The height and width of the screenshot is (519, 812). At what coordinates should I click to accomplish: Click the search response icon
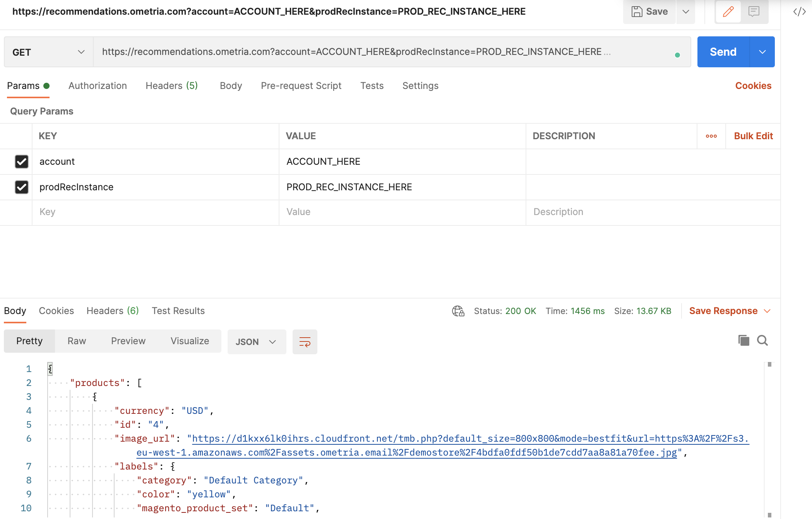[762, 340]
